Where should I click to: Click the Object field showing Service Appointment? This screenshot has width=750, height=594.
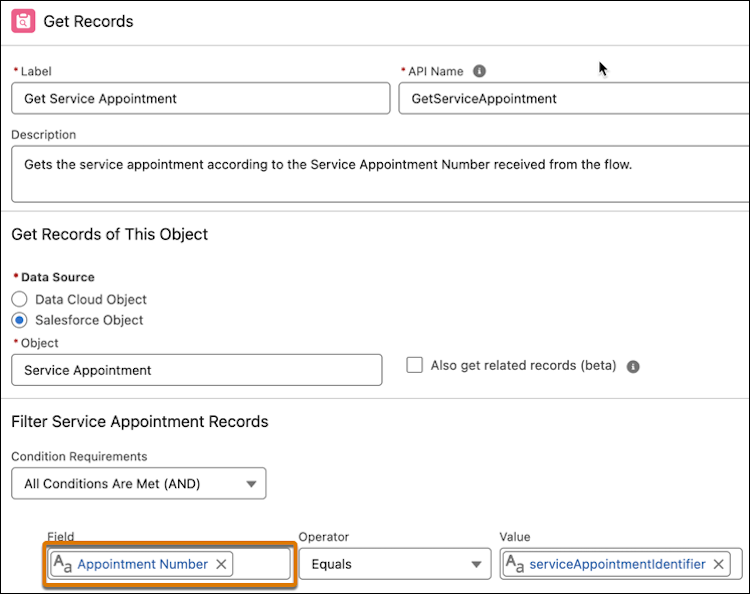click(197, 370)
